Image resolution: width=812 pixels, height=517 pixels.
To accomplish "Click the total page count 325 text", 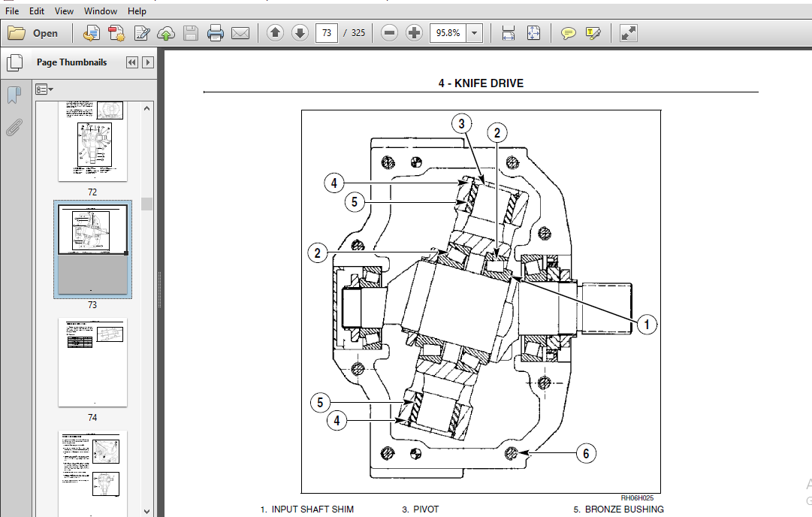I will [358, 33].
